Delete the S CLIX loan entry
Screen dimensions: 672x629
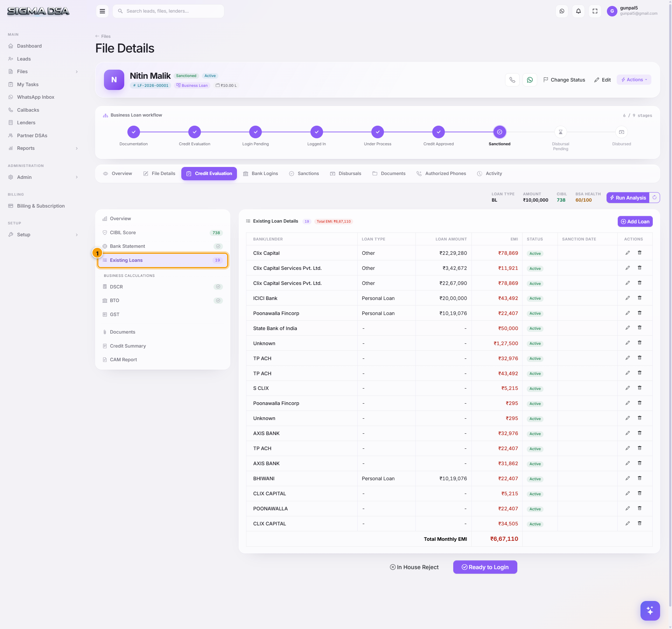tap(639, 388)
